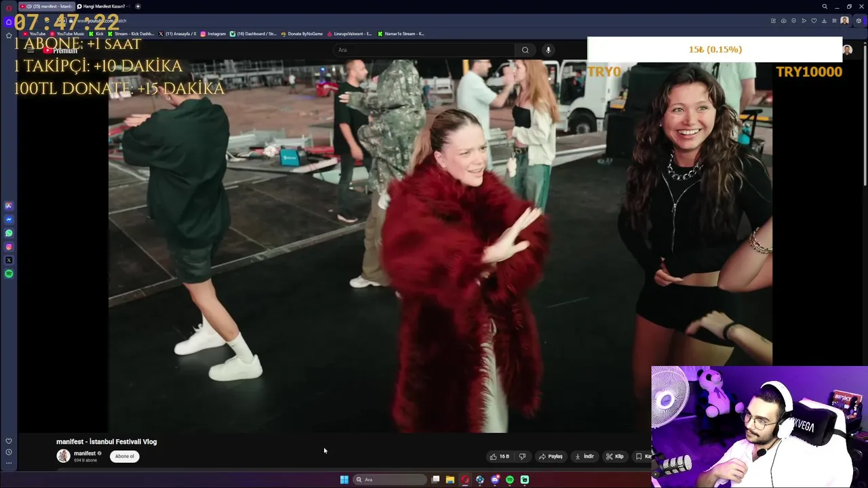Click the browser tab search magnifier icon
868x488 pixels.
(825, 7)
